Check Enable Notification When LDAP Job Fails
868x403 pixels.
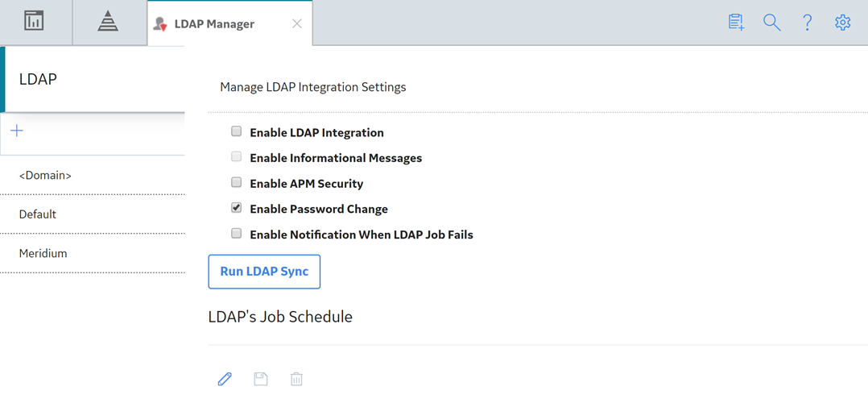(237, 234)
